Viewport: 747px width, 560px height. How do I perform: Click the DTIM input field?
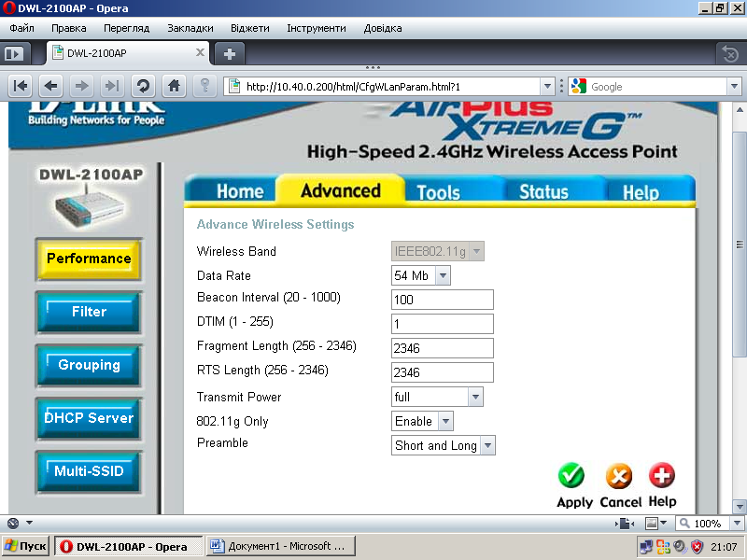[442, 324]
